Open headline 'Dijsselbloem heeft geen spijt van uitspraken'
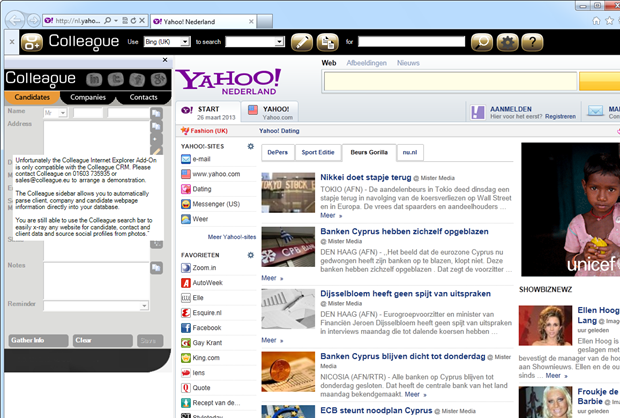Viewport: 620px width, 418px height. [x=405, y=293]
